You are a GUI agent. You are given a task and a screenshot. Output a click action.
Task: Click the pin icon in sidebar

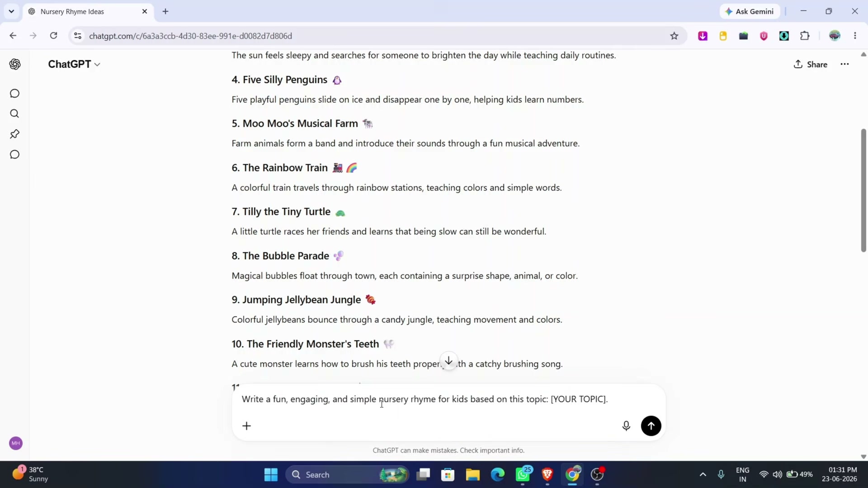[x=14, y=134]
